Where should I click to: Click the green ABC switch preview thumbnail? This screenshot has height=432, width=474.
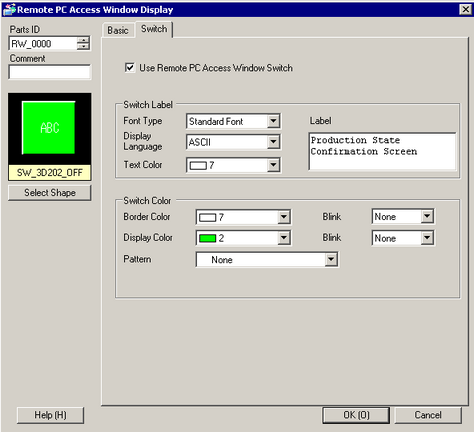point(49,128)
